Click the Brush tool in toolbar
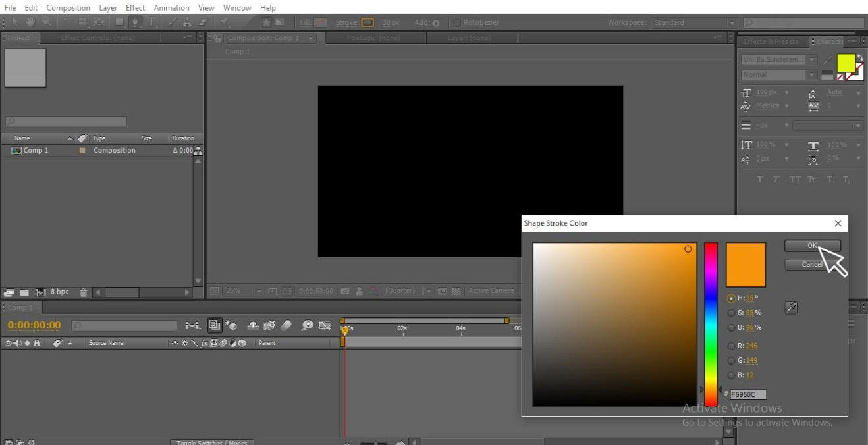Screen dimensions: 868x445 tap(172, 22)
